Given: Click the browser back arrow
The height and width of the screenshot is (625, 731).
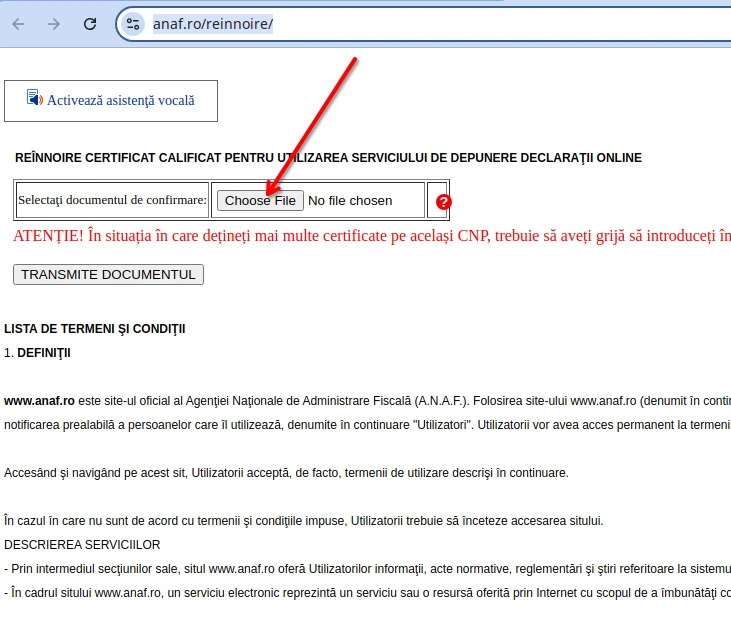Looking at the screenshot, I should click(x=19, y=24).
